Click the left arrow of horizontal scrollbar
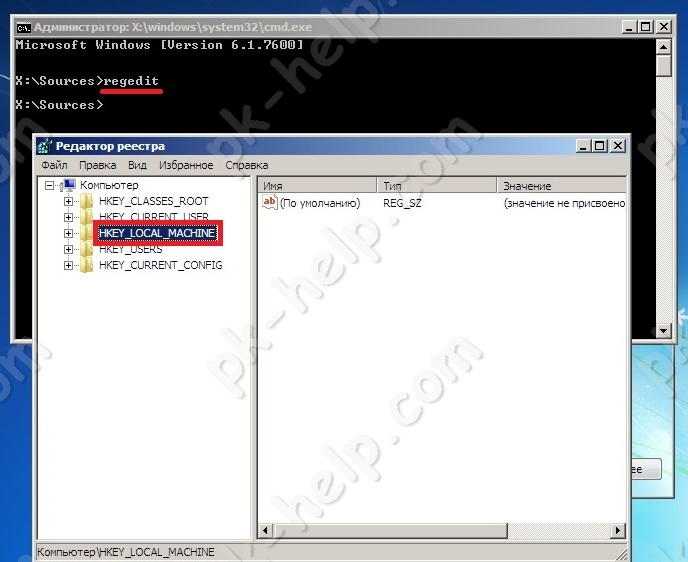 265,530
